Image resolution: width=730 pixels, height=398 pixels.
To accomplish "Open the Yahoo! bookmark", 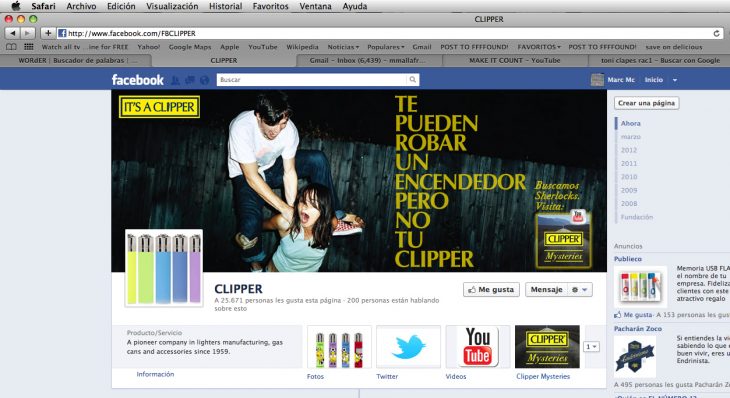I will click(x=149, y=47).
